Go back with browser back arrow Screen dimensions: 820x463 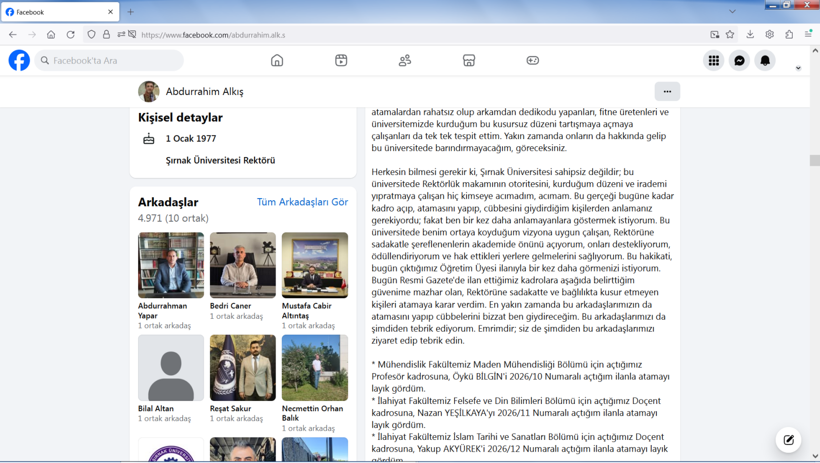[13, 35]
